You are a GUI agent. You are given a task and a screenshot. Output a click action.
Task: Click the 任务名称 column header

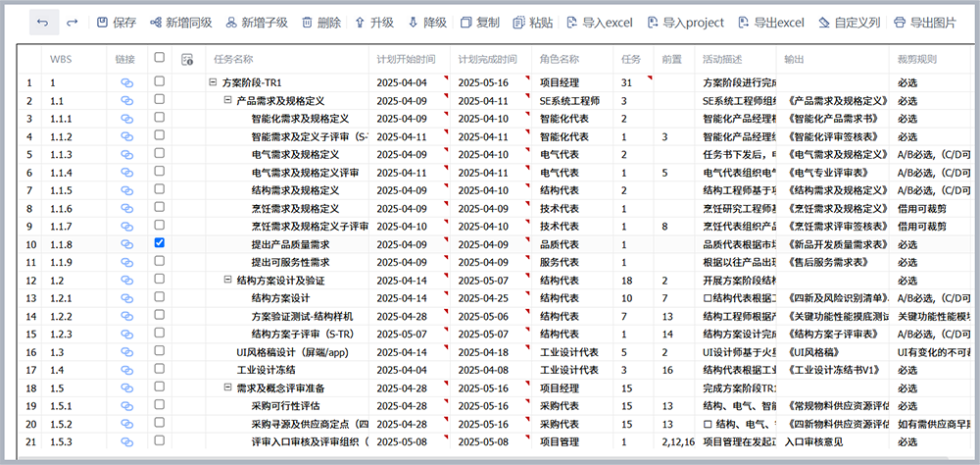point(233,60)
